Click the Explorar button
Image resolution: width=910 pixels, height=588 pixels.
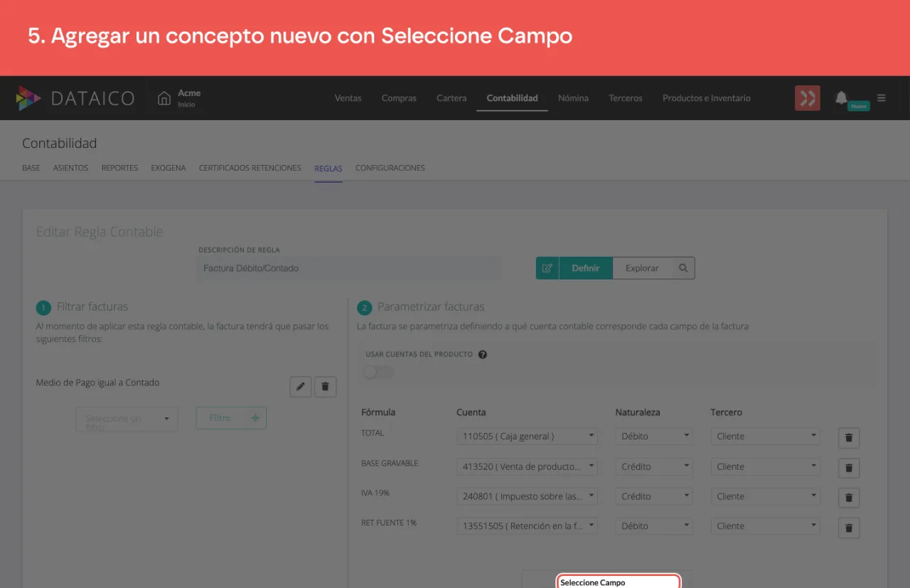[x=642, y=268]
